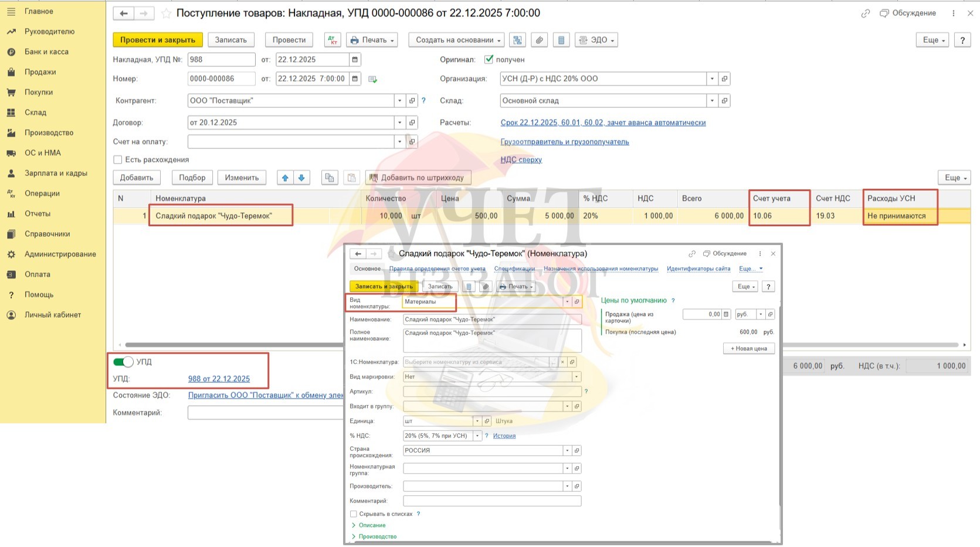Uncheck the Оригинал получен checkbox

pos(489,60)
